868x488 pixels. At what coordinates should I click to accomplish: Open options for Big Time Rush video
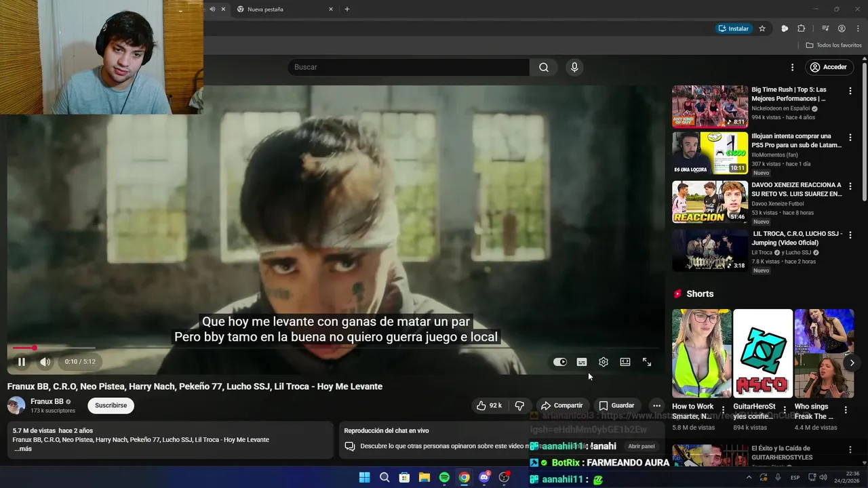(850, 90)
